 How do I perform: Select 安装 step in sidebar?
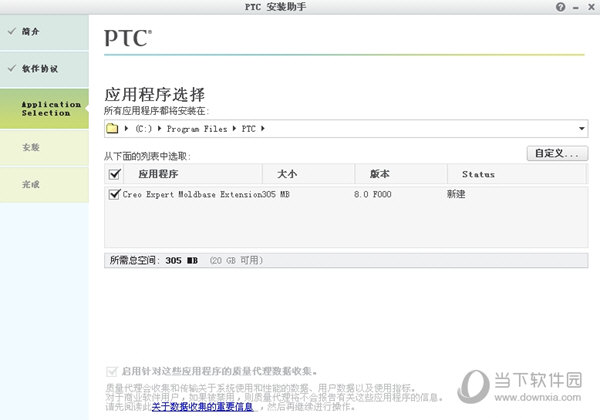pos(44,147)
